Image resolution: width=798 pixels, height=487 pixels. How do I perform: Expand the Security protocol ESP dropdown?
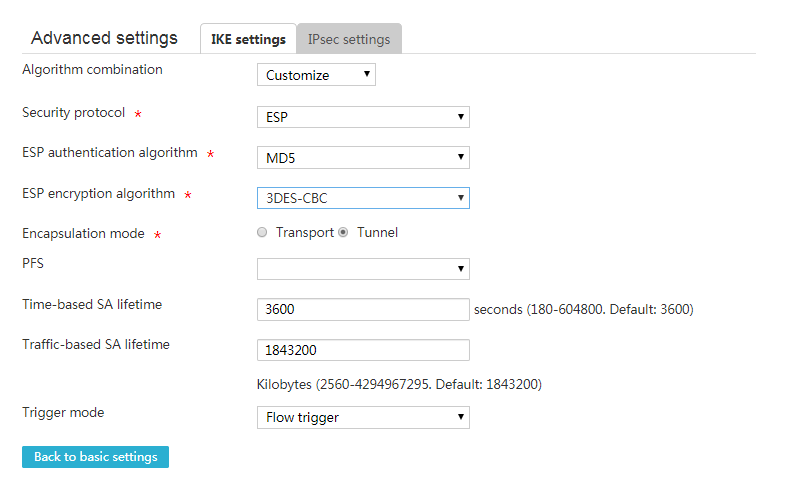pyautogui.click(x=363, y=117)
